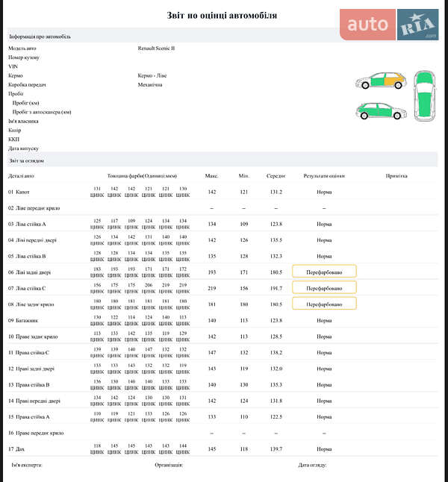The height and width of the screenshot is (482, 448).
Task: Click the right-side all-green car diagram
Action: point(381,110)
